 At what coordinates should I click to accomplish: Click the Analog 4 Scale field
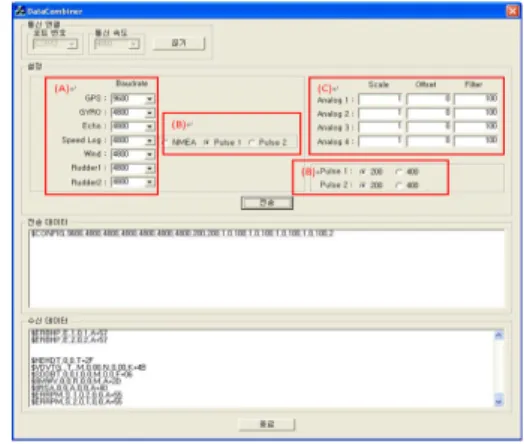[380, 141]
